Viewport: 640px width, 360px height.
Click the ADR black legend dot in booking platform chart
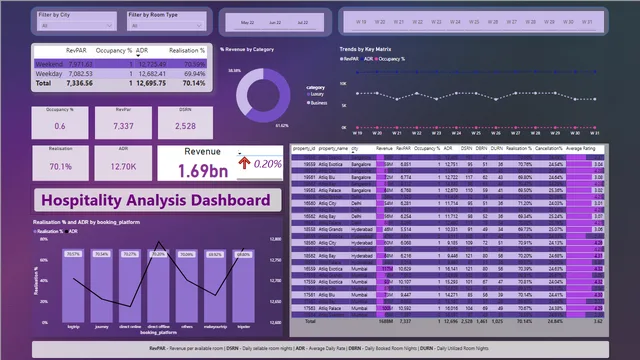tap(67, 231)
